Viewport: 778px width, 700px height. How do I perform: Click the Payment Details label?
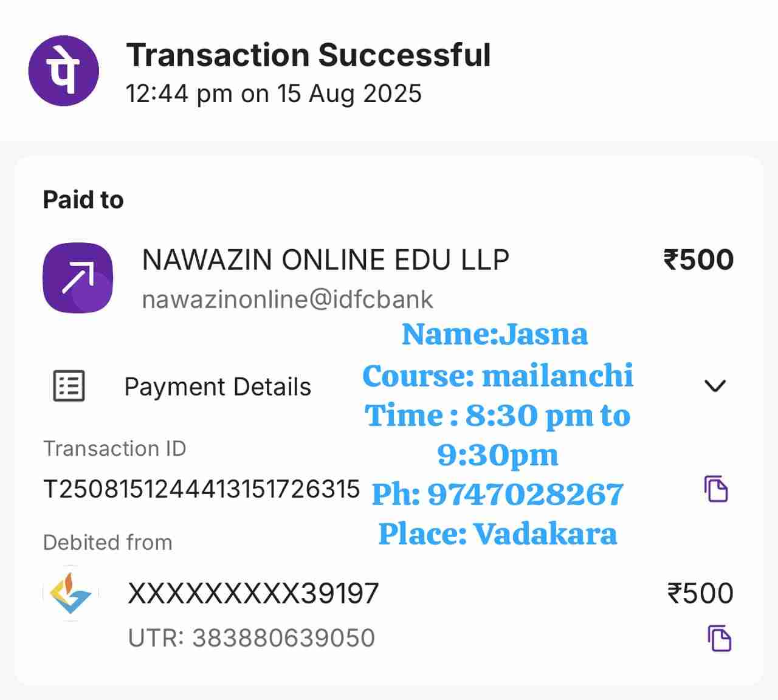(x=218, y=387)
